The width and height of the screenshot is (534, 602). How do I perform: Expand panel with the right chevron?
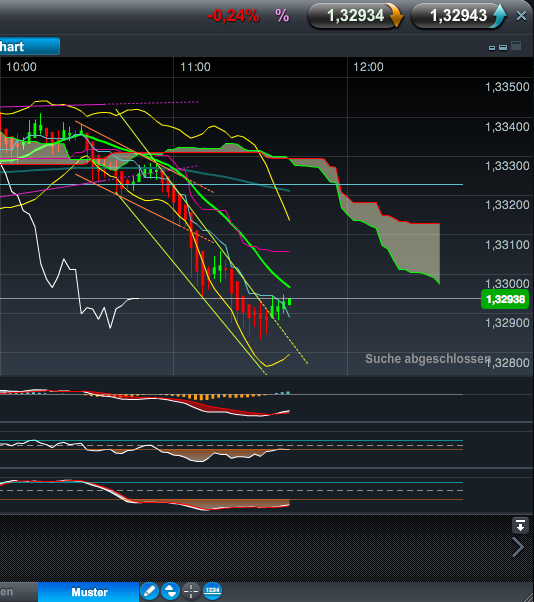[x=518, y=547]
